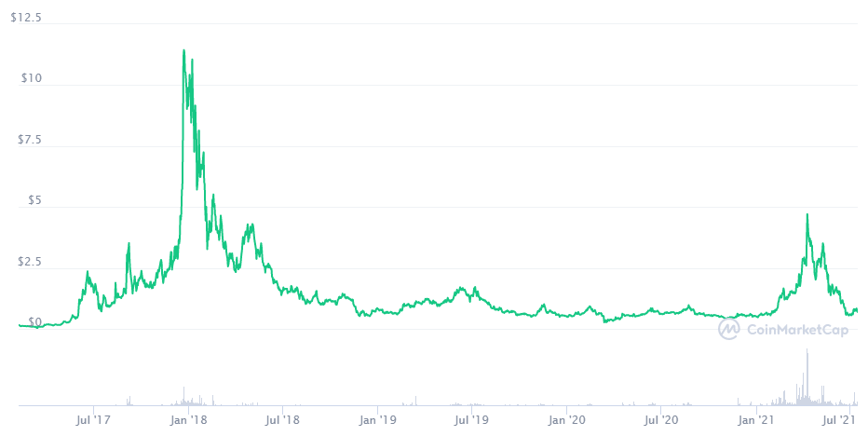The height and width of the screenshot is (436, 868).
Task: Click the Jul '17 date label
Action: click(93, 421)
